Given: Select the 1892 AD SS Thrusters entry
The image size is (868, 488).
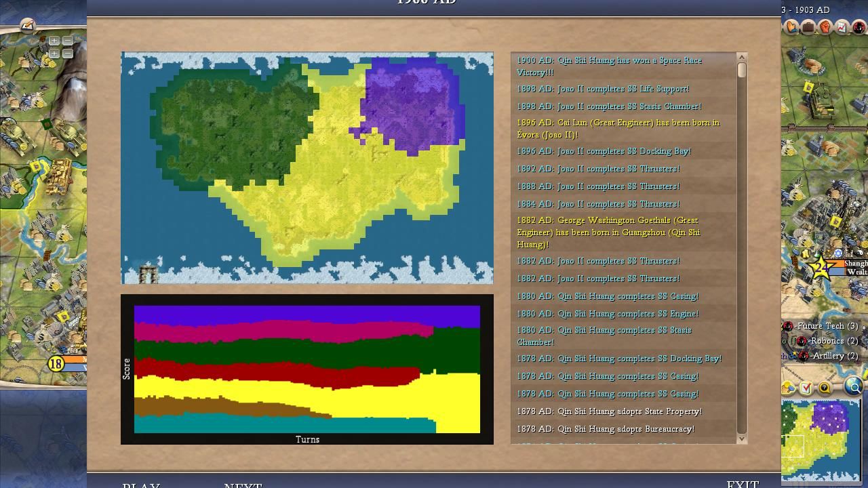Looking at the screenshot, I should point(623,169).
